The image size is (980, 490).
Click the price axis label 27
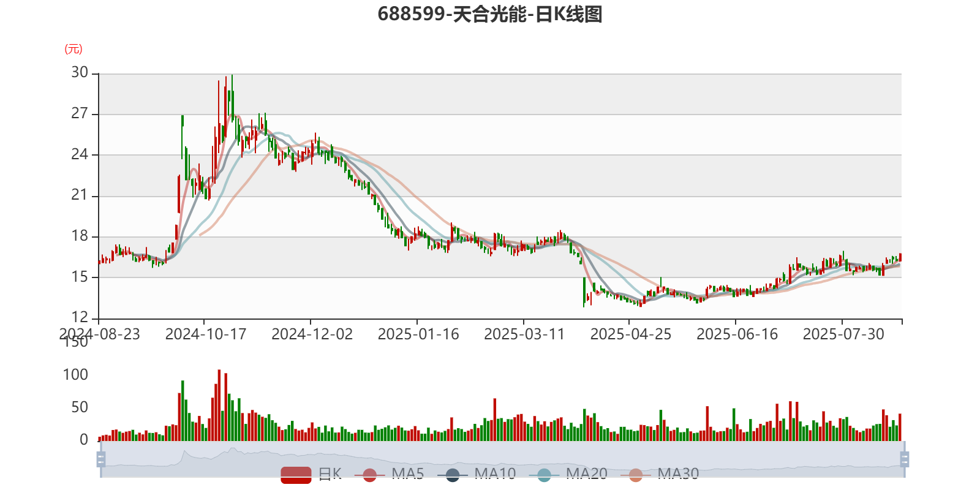[80, 113]
